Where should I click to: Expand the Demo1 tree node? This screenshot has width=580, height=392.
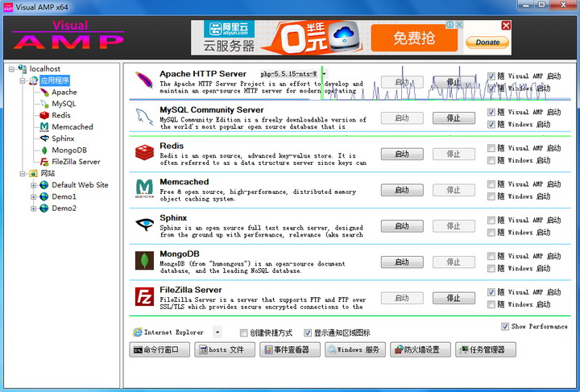click(x=33, y=196)
